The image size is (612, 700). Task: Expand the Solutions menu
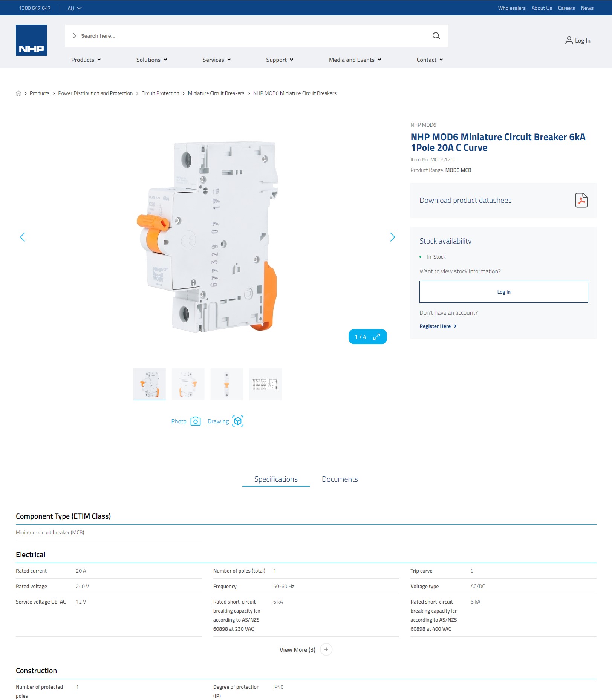click(x=151, y=60)
